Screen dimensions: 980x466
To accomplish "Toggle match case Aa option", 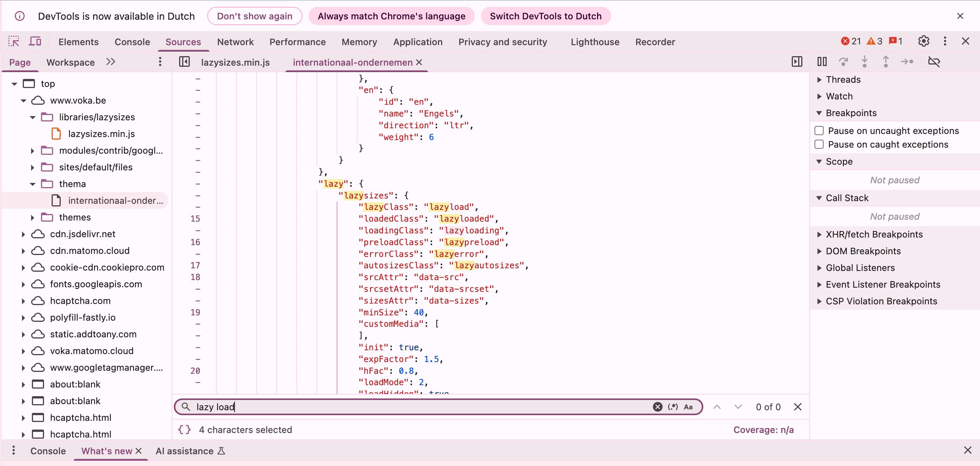I will 688,407.
